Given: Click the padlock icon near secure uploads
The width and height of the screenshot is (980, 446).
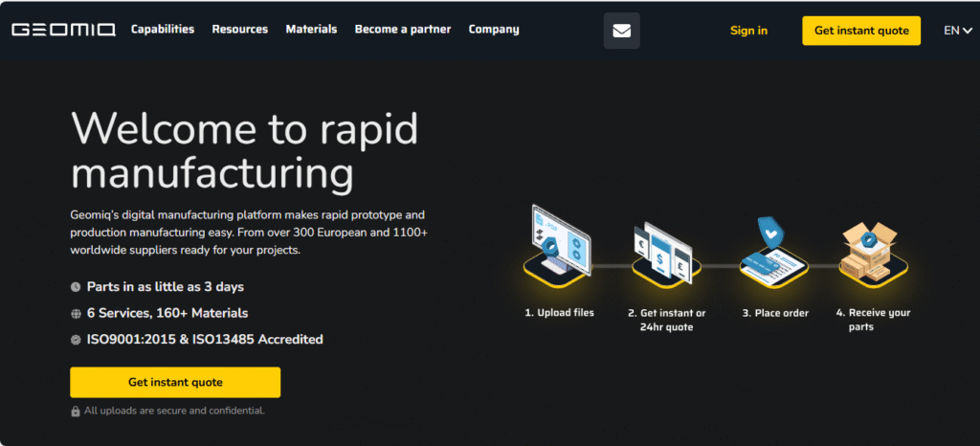Looking at the screenshot, I should (76, 411).
